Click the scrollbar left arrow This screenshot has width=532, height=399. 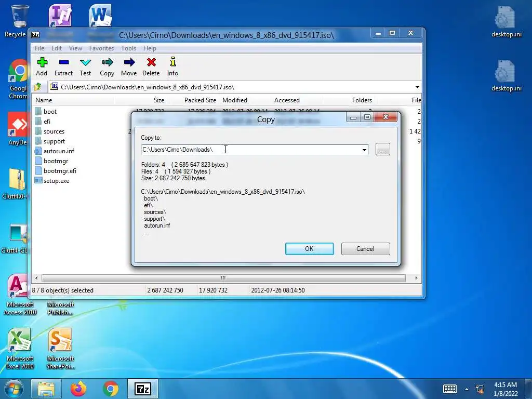(x=37, y=278)
